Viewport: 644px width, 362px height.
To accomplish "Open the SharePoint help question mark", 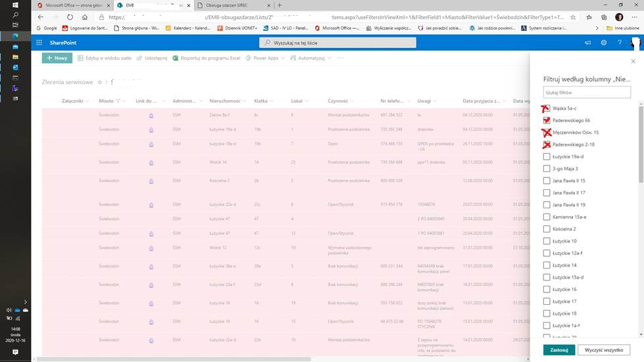I will tap(620, 43).
